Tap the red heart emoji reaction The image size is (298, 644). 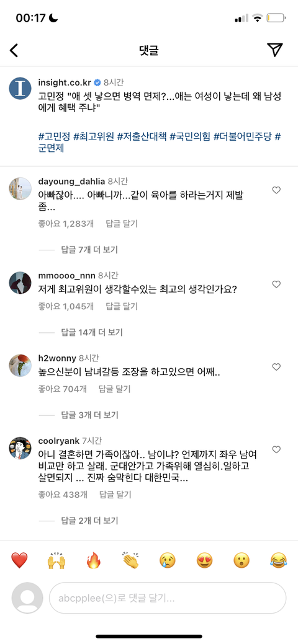[19, 560]
